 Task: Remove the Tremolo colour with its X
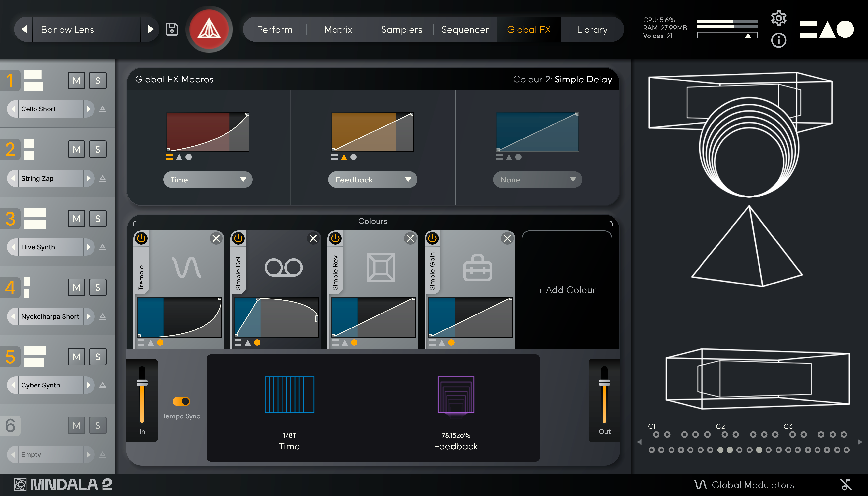point(216,239)
